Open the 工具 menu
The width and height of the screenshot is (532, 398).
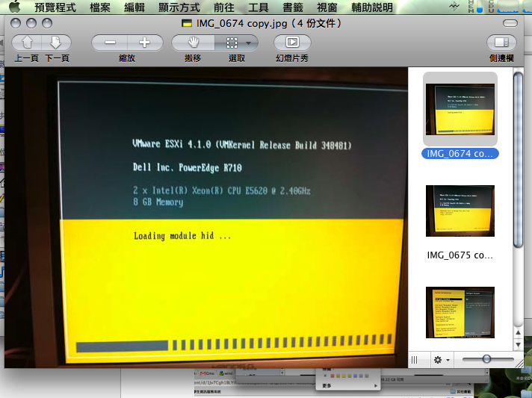(259, 7)
